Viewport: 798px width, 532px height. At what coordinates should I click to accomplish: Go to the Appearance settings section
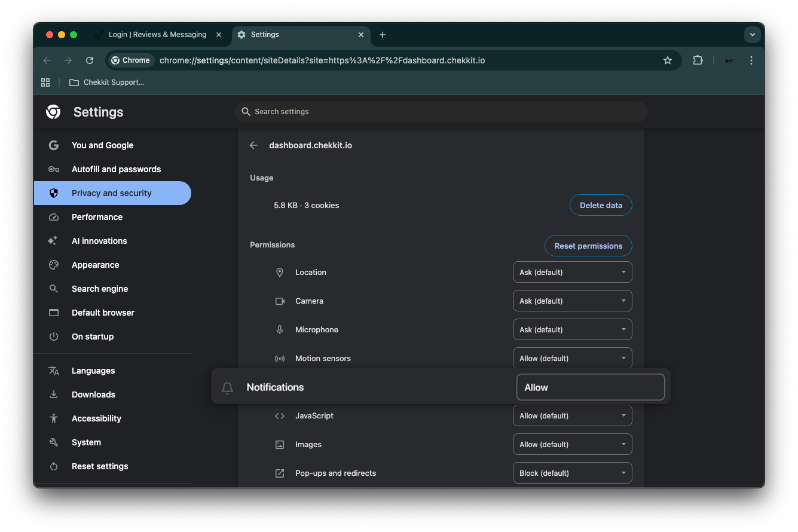(95, 265)
